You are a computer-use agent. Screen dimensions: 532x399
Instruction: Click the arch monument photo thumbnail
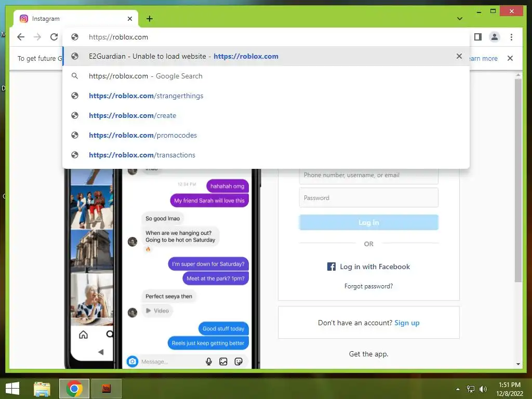tap(91, 251)
